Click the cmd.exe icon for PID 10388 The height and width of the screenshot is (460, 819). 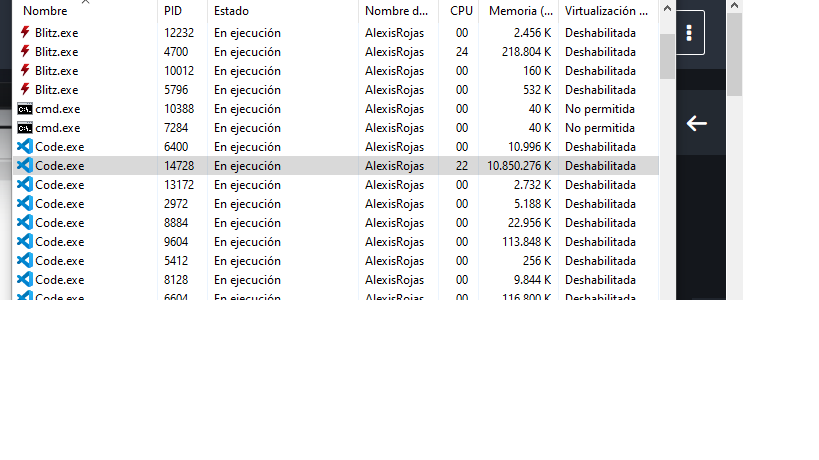point(25,109)
